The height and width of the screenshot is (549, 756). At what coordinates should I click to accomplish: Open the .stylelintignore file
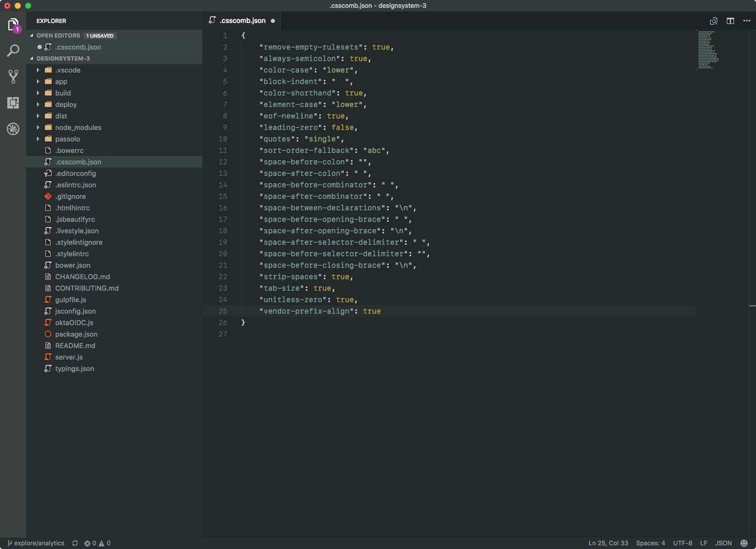point(114,242)
